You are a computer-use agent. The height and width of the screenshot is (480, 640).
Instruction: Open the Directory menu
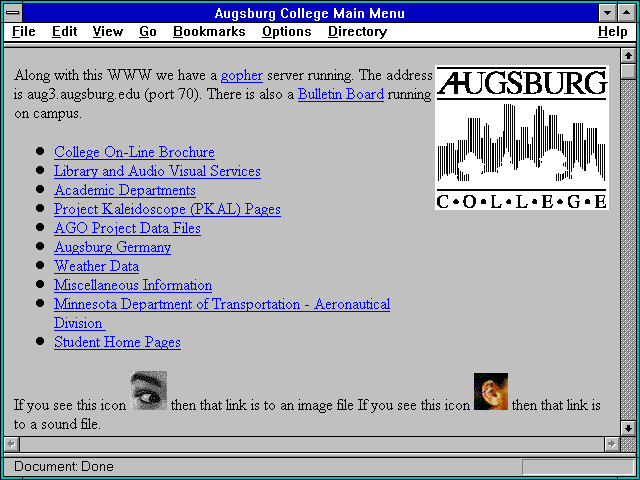coord(358,32)
